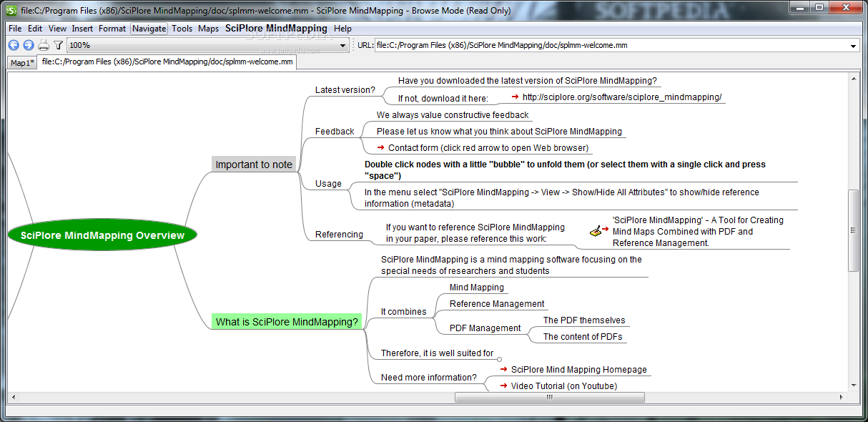Image resolution: width=868 pixels, height=422 pixels.
Task: Switch to the Map1* tab
Action: click(22, 63)
